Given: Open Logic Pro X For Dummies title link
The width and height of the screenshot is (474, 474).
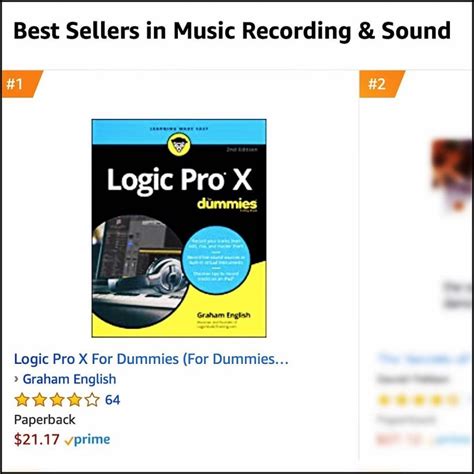Looking at the screenshot, I should [151, 359].
